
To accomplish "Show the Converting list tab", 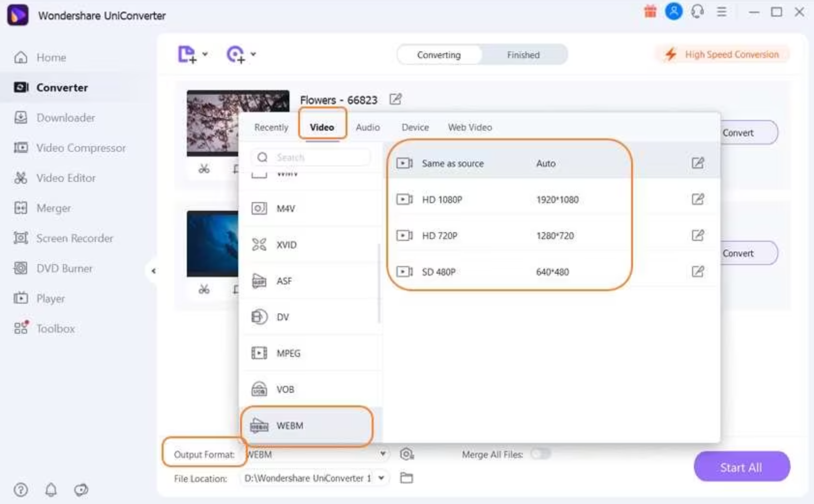I will (x=439, y=55).
